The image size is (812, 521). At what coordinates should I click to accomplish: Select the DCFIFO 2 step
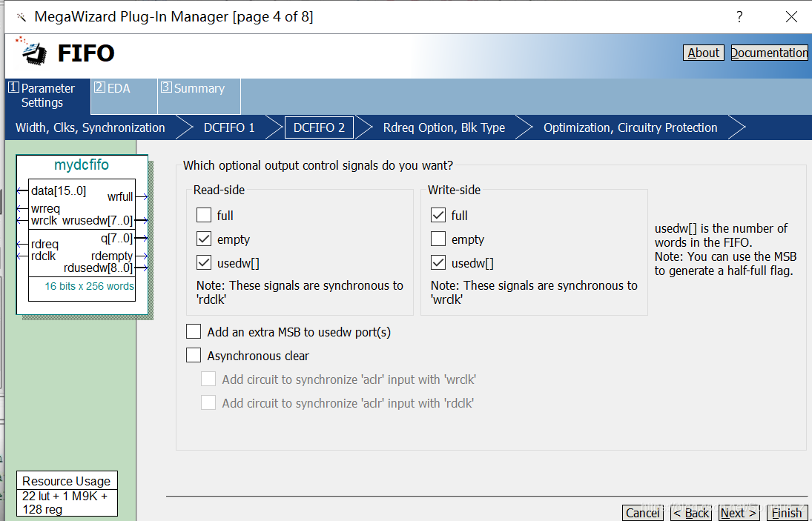tap(319, 127)
